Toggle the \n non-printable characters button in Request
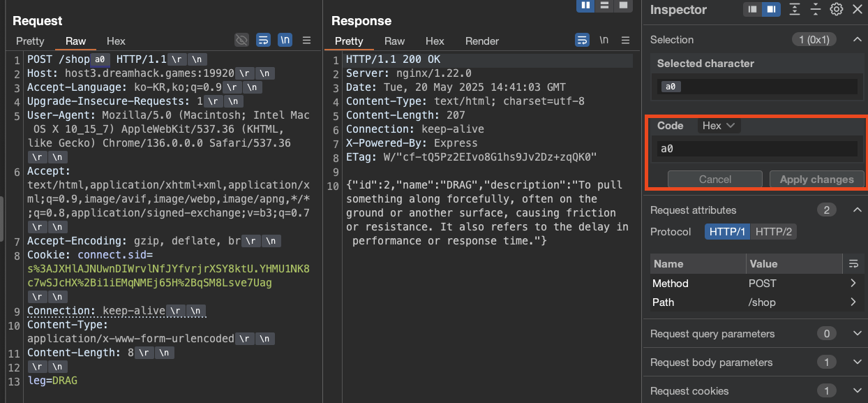Screen dimensions: 868x403 click(x=285, y=41)
